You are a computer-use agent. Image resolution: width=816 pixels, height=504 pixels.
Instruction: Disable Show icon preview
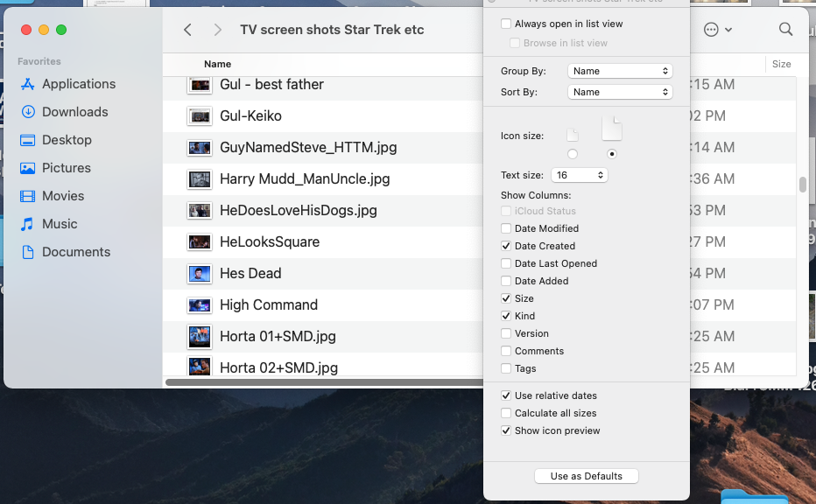506,430
